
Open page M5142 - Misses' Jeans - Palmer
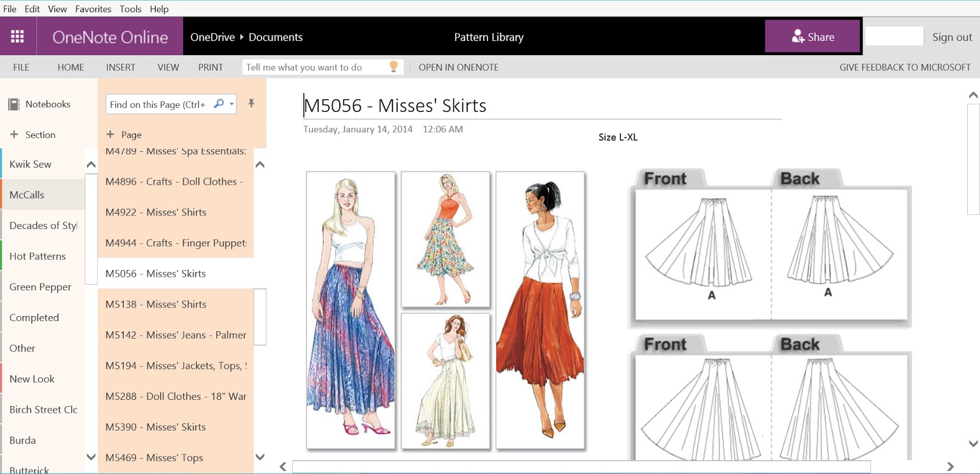pyautogui.click(x=176, y=334)
